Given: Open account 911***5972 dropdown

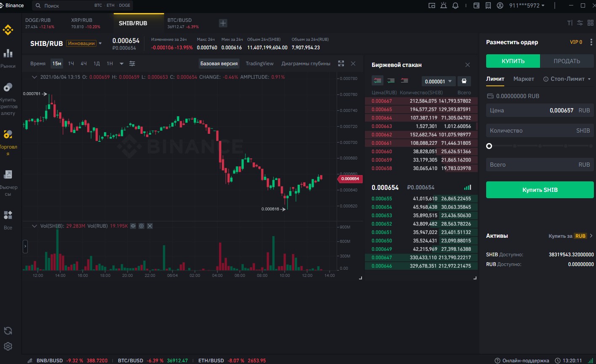Looking at the screenshot, I should (x=527, y=5).
